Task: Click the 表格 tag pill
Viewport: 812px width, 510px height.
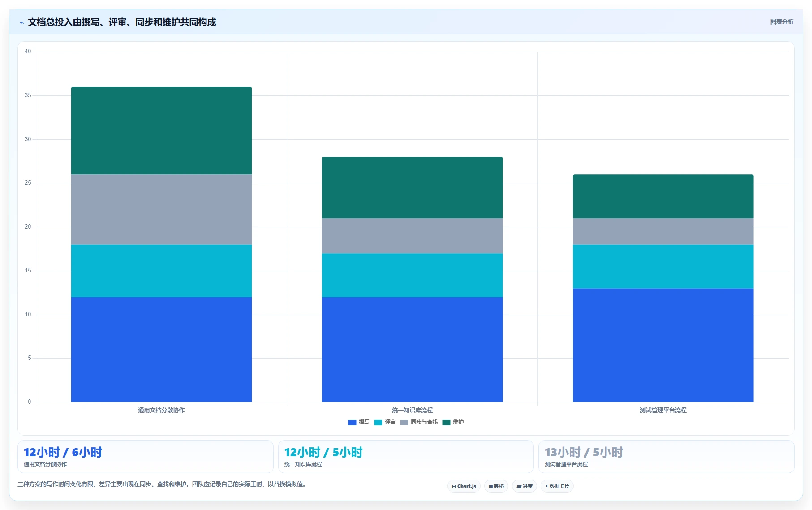Action: (496, 486)
